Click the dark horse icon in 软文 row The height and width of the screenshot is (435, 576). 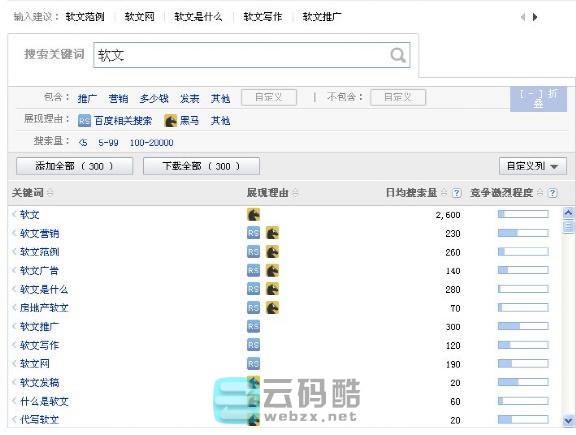[x=253, y=215]
